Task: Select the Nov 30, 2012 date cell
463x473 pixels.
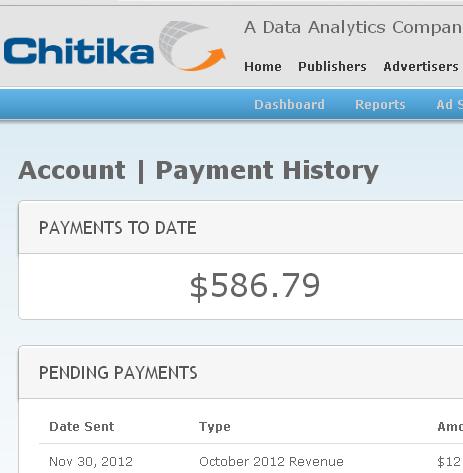Action: [x=91, y=462]
